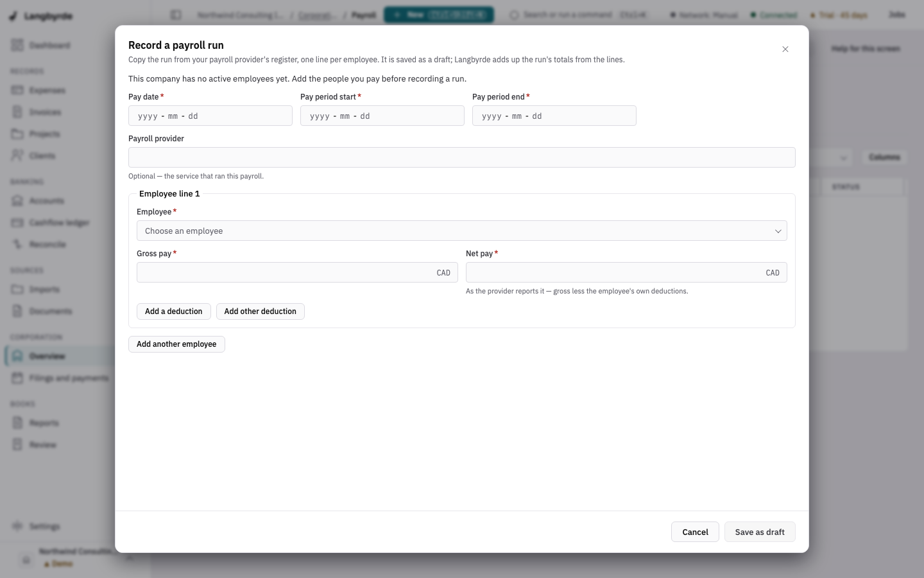
Task: Open Reports under Books in sidebar
Action: (x=59, y=423)
